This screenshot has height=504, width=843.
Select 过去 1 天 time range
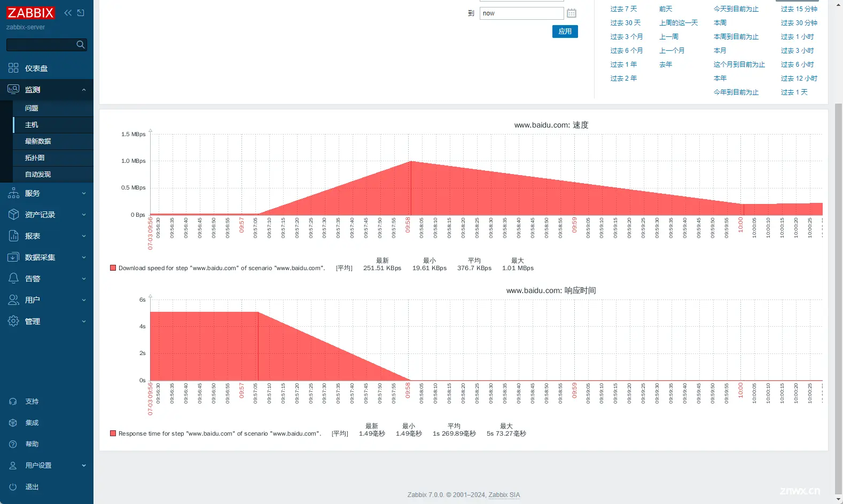pyautogui.click(x=794, y=92)
